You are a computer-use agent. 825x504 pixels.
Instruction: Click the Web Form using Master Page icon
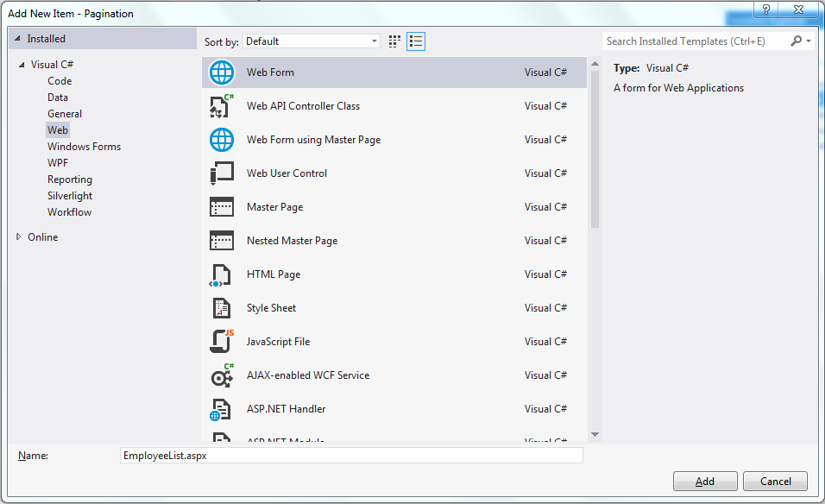[222, 140]
